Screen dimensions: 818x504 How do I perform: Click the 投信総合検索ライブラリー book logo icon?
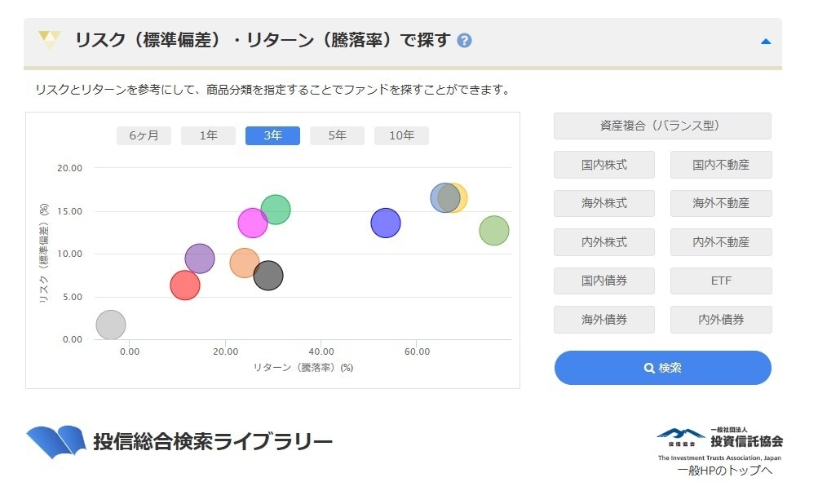point(56,442)
